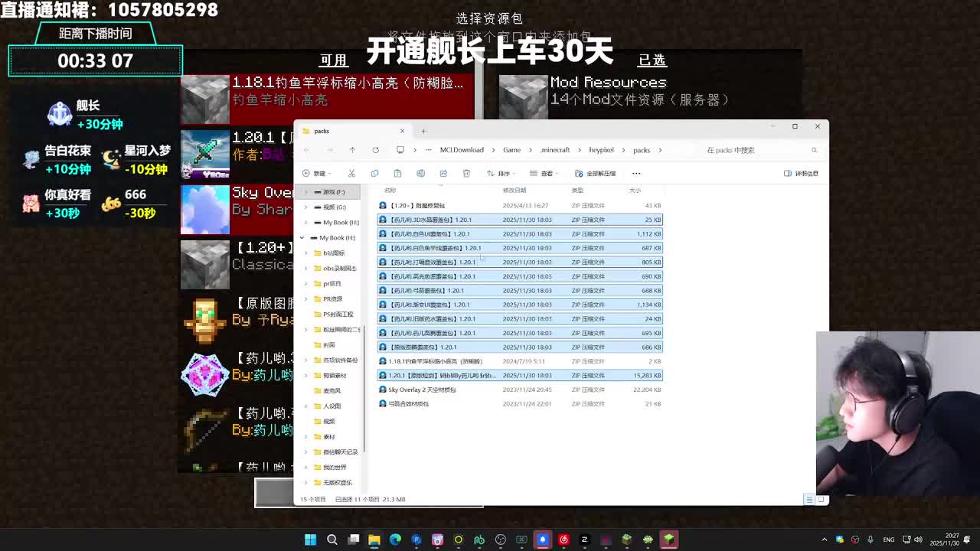This screenshot has height=551, width=980.
Task: Click the heypixel breadcrumb segment
Action: [601, 150]
